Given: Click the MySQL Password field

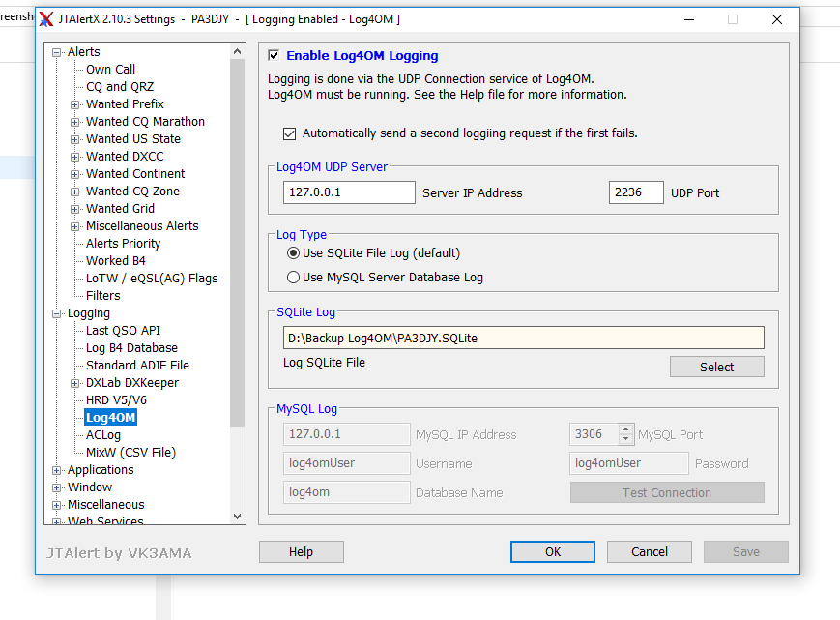Looking at the screenshot, I should tap(629, 463).
